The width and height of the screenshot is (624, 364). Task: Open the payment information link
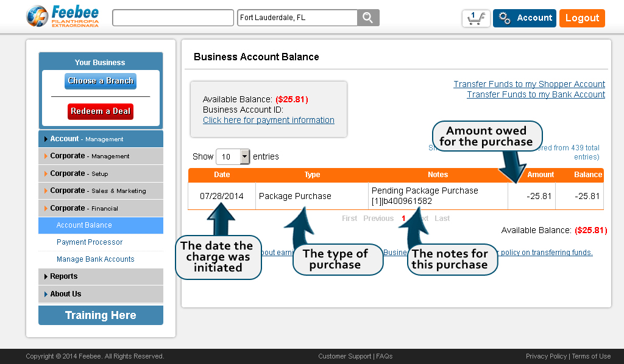(269, 120)
